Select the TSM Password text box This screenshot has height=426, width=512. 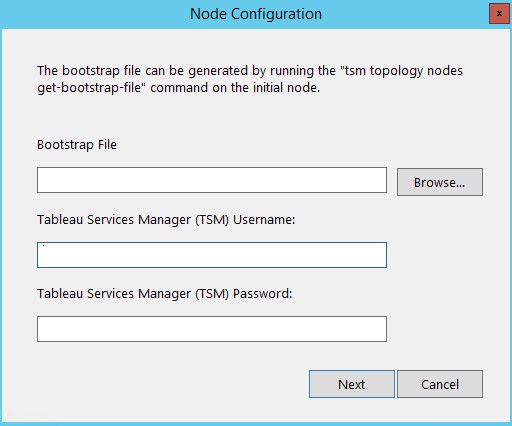tap(212, 329)
